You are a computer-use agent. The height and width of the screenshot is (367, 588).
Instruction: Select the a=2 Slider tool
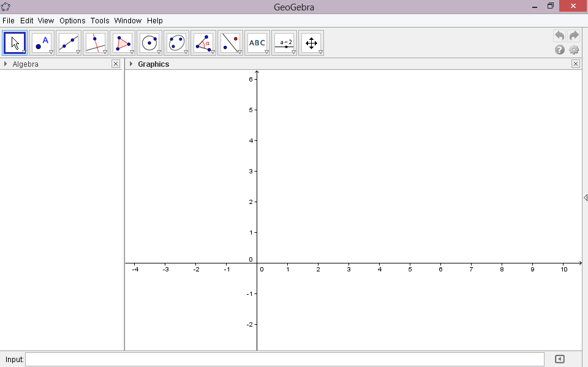point(284,43)
